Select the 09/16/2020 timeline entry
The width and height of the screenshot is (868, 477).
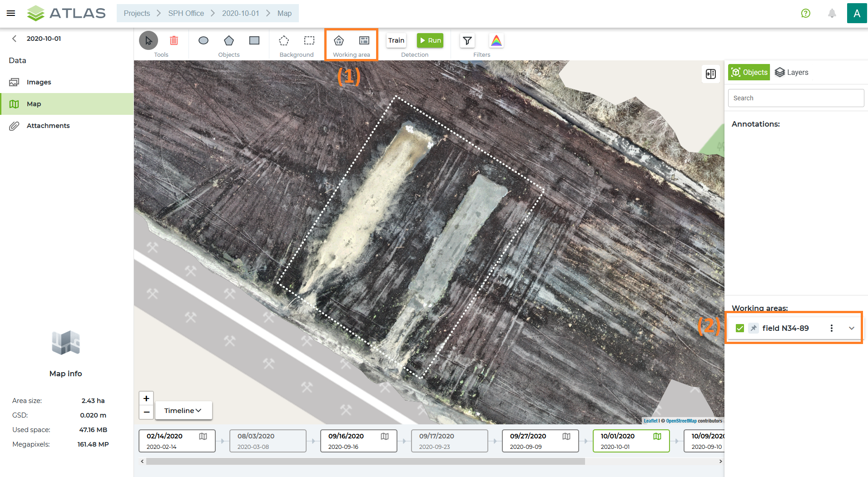point(358,441)
